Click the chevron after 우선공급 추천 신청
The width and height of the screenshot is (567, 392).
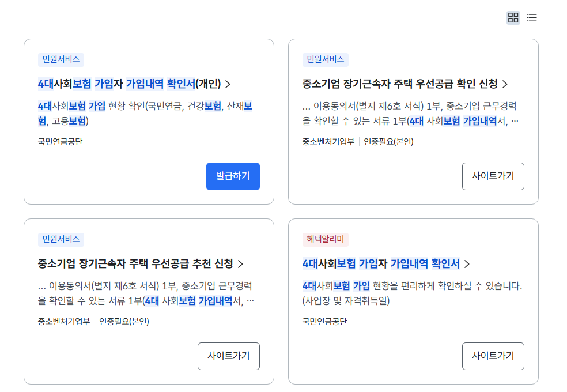[241, 264]
